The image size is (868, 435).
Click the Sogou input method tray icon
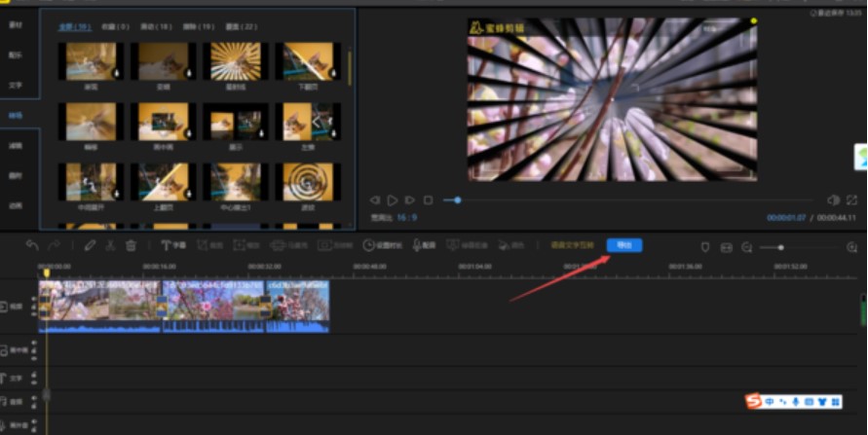754,401
